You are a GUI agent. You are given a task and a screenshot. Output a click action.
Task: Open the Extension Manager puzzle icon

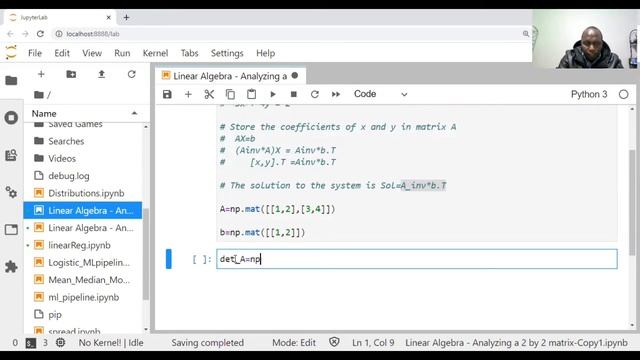click(x=11, y=267)
